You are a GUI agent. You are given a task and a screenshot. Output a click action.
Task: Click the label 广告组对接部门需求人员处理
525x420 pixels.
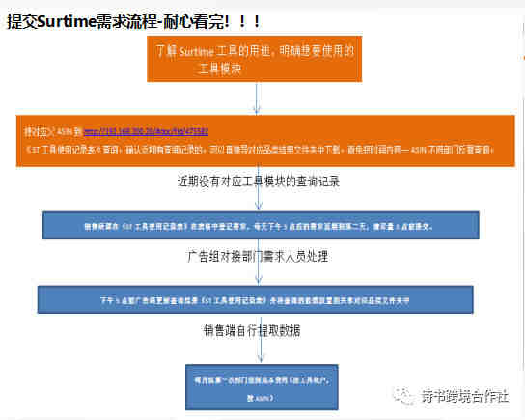[x=258, y=257]
